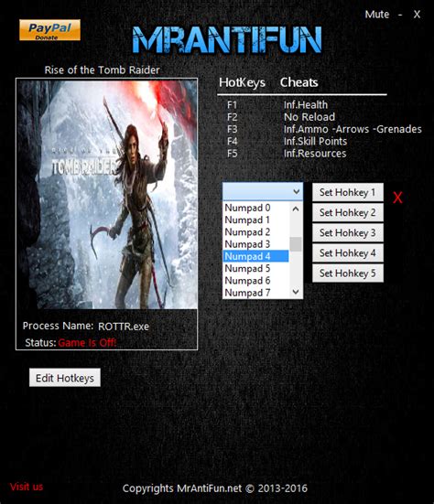Click the F4 hotkey label
434x504 pixels.
coord(232,142)
